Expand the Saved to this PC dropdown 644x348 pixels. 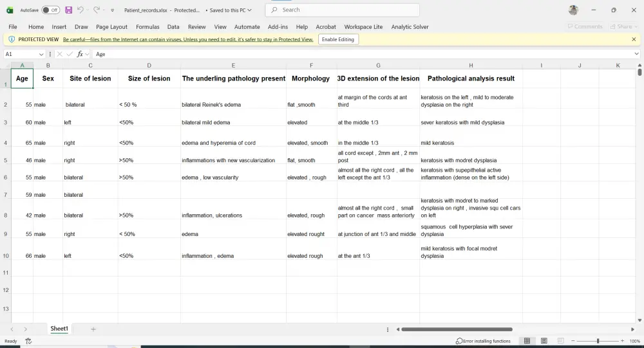[x=249, y=10]
